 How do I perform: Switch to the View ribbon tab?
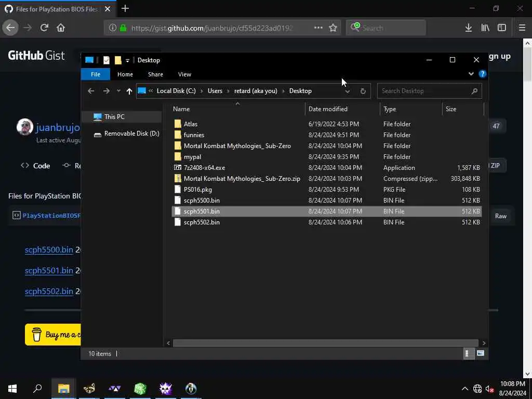click(x=184, y=74)
